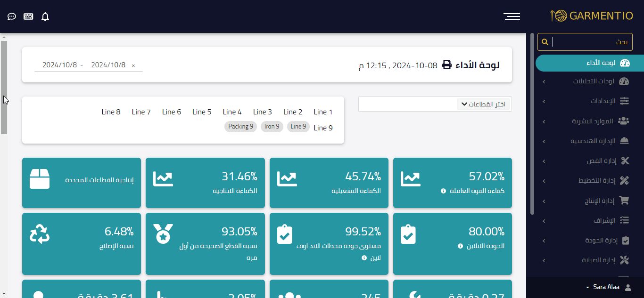Expand الإعدادات submenu chevron
This screenshot has width=644, height=298.
click(x=544, y=101)
